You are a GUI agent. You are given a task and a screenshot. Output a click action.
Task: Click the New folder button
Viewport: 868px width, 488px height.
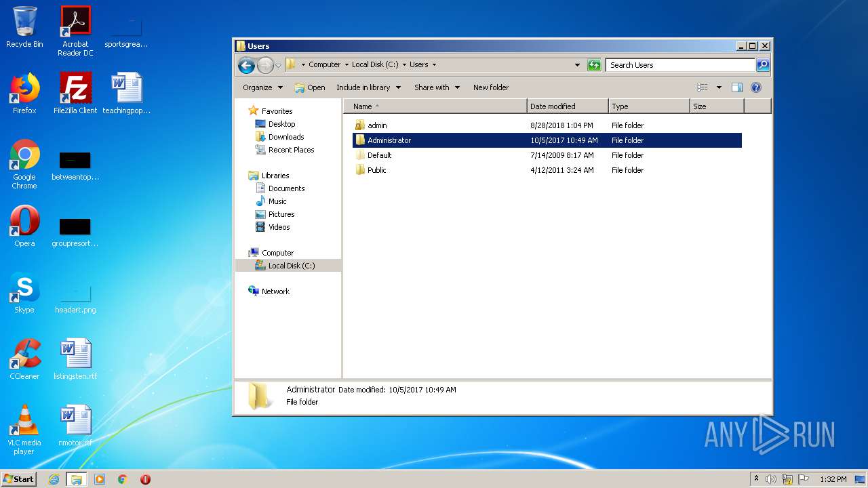tap(490, 87)
